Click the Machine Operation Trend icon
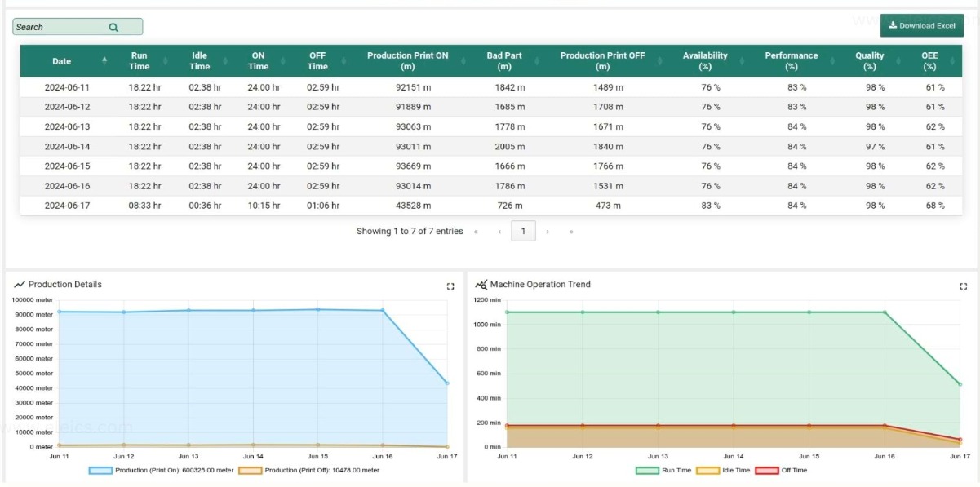This screenshot has width=980, height=487. point(481,285)
